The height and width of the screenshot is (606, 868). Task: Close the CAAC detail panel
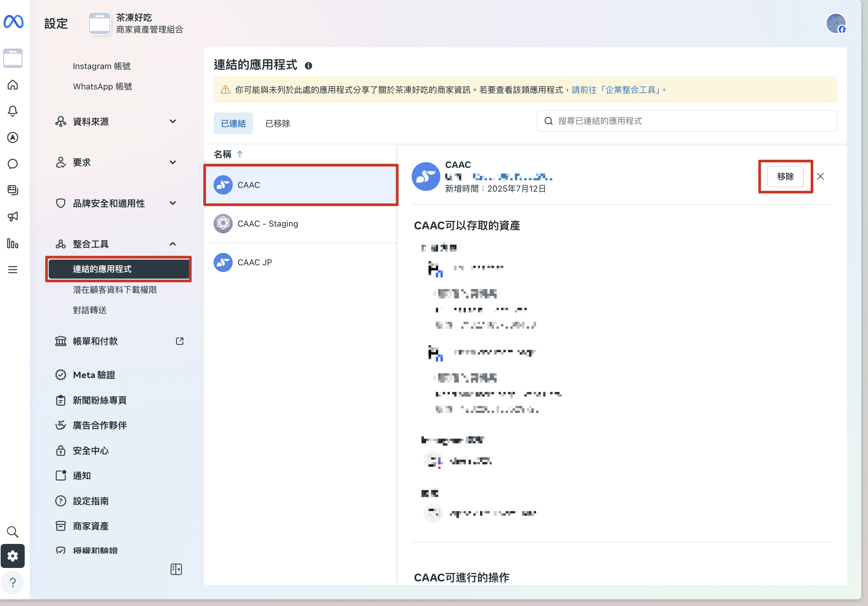[820, 177]
